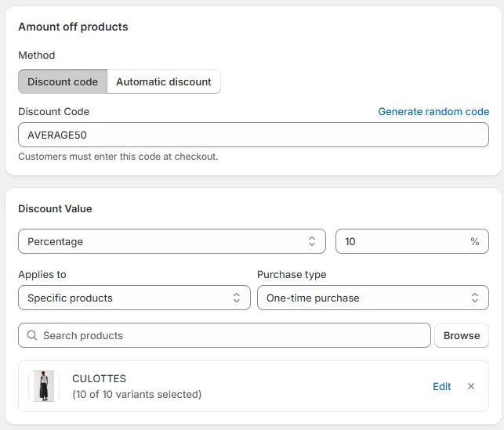Click the 'Applies to' label

click(42, 275)
